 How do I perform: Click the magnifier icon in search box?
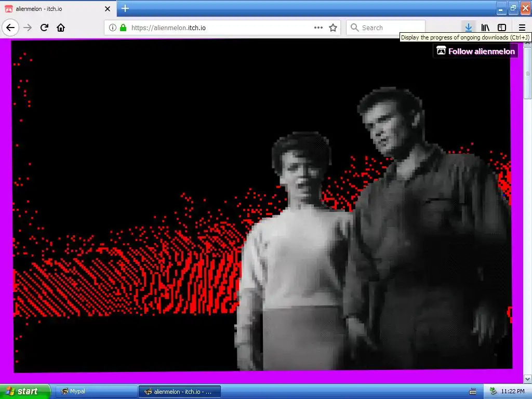354,28
